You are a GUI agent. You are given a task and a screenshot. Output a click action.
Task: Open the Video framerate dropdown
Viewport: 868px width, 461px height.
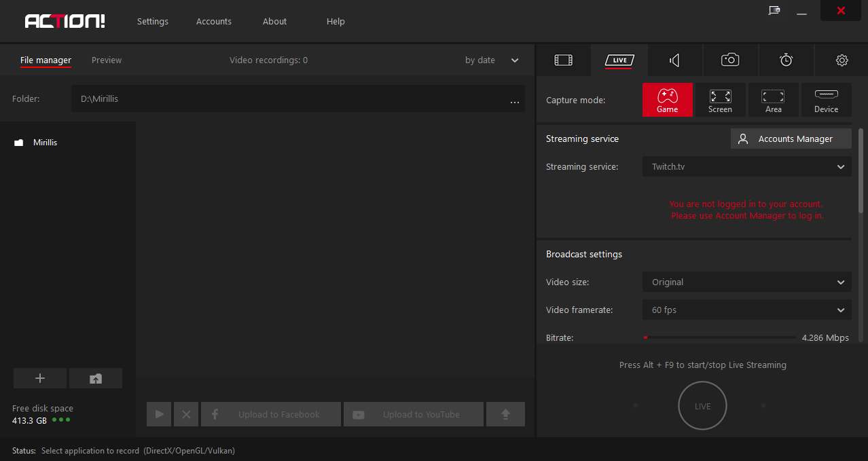pos(747,310)
